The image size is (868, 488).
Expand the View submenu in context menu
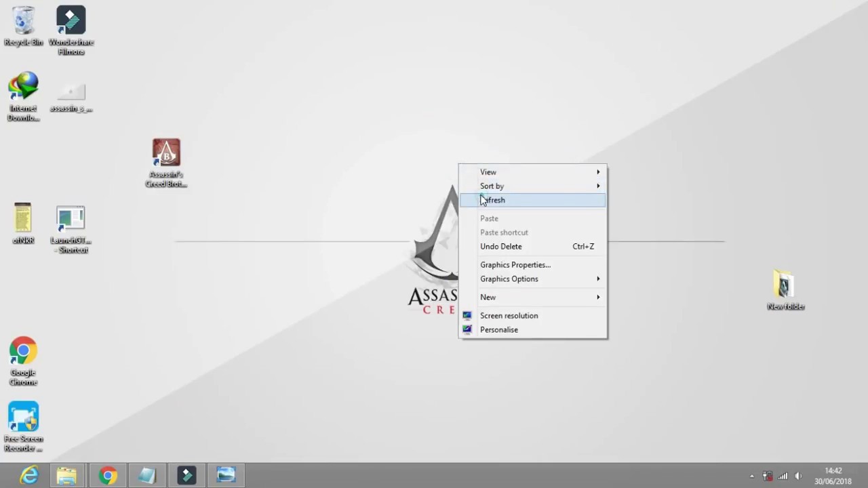[x=532, y=171]
